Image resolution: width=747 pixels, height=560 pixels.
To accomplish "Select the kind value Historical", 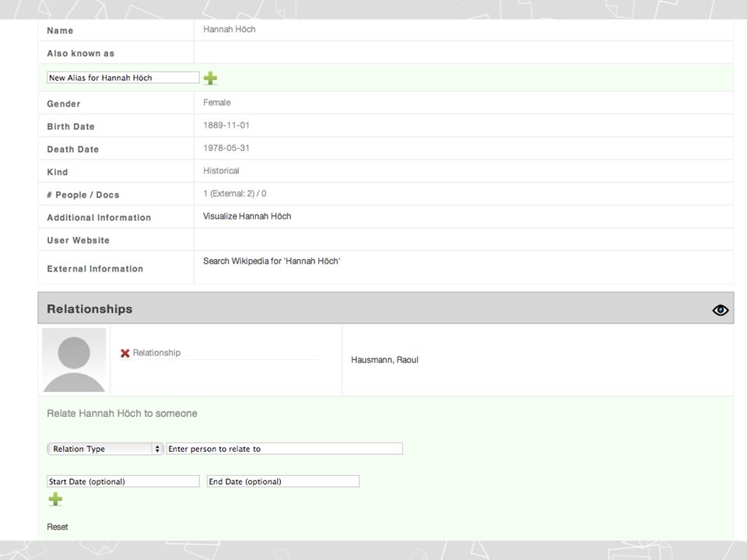I will (x=221, y=170).
